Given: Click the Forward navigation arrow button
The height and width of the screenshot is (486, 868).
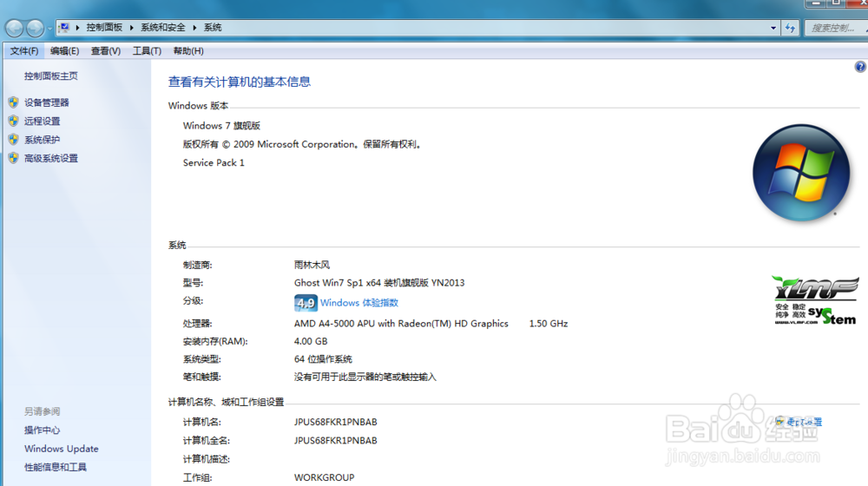Looking at the screenshot, I should 35,28.
